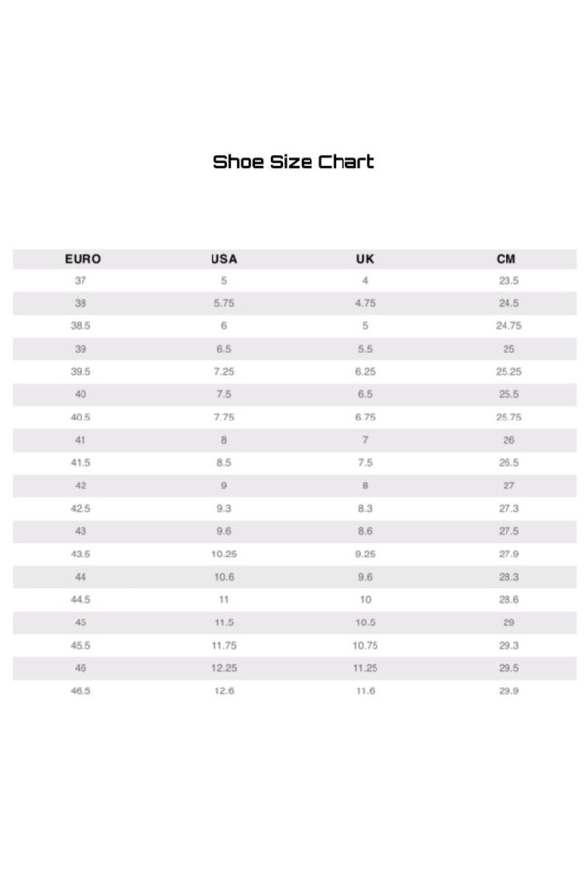Click the UK size 11.25 cell
This screenshot has height=874, width=588.
coord(365,669)
